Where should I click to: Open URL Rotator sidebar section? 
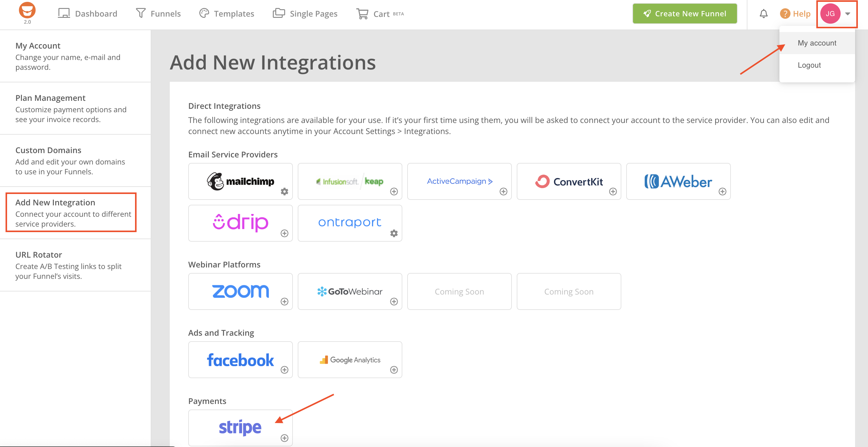tap(38, 255)
